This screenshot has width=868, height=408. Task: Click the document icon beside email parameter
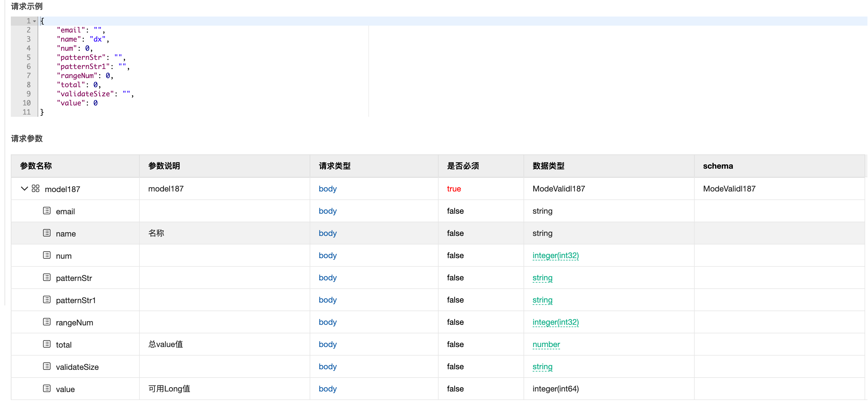[x=46, y=211]
